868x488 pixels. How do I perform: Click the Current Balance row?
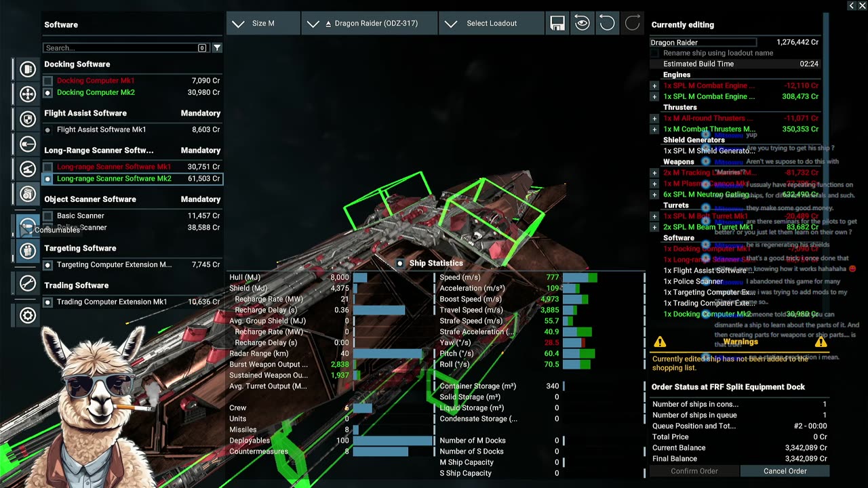[739, 448]
